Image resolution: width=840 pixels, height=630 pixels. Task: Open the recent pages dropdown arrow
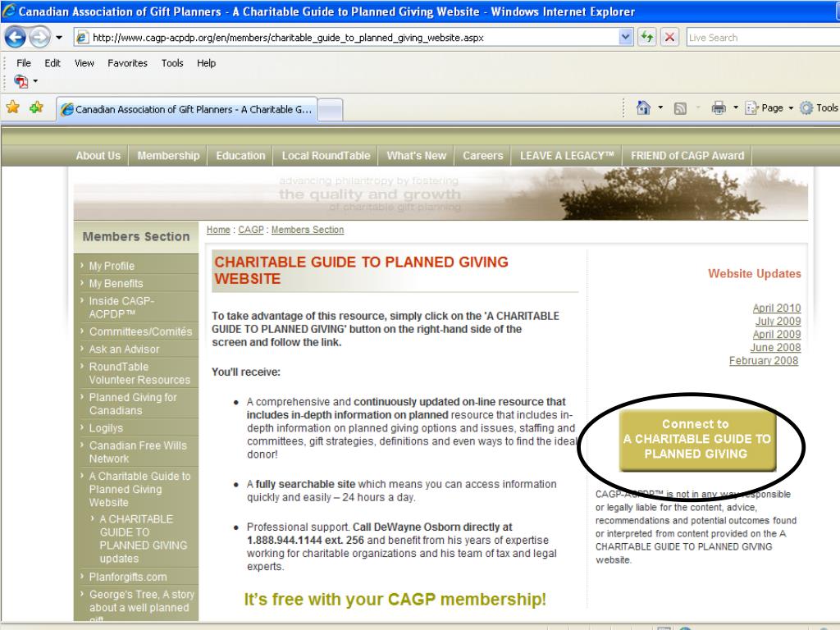point(59,38)
